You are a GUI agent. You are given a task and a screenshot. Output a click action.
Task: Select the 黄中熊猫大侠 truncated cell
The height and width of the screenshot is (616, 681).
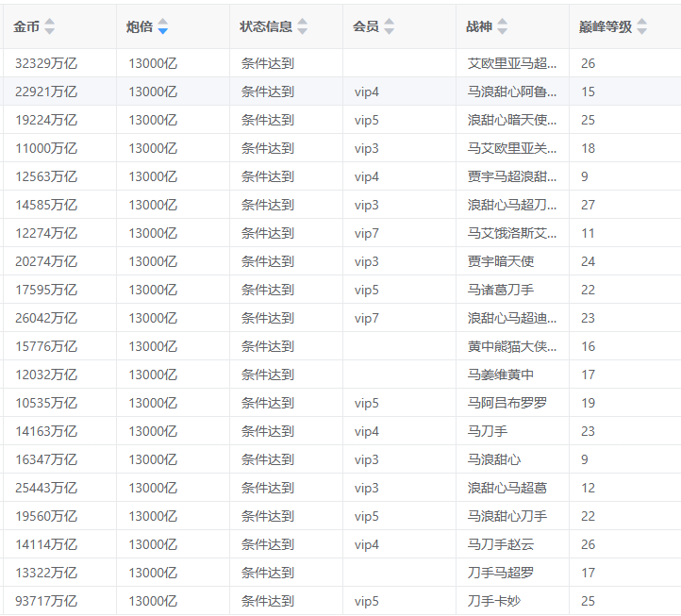512,346
